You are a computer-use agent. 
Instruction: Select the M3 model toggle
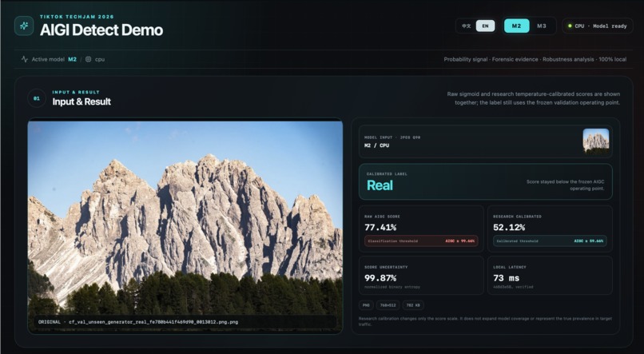pos(542,26)
